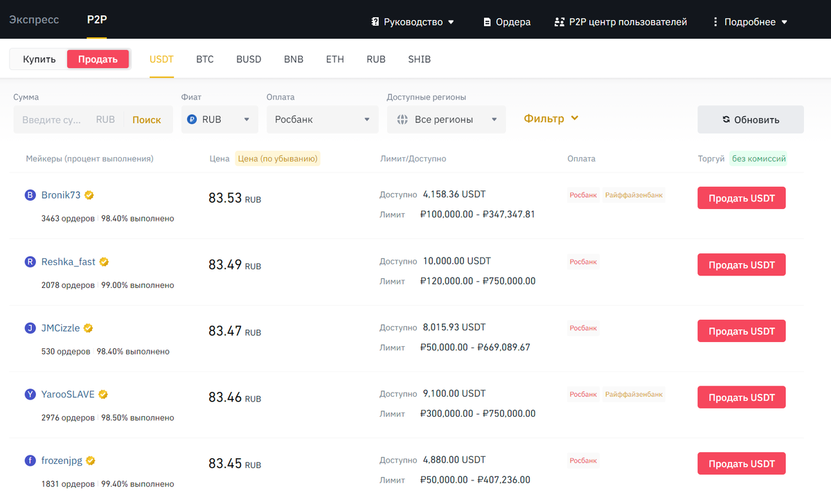
Task: Click the guide book icon beside Руководство
Action: pyautogui.click(x=375, y=22)
